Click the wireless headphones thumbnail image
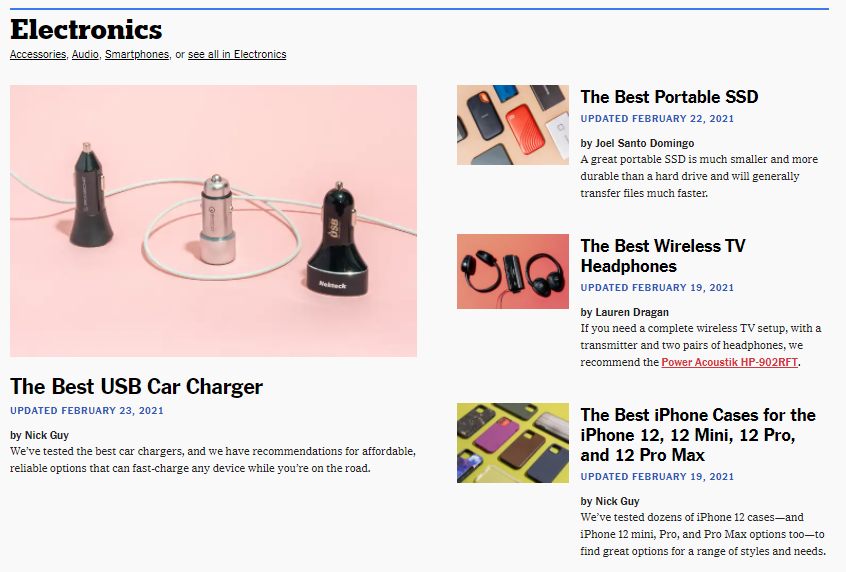The height and width of the screenshot is (572, 846). coord(513,271)
